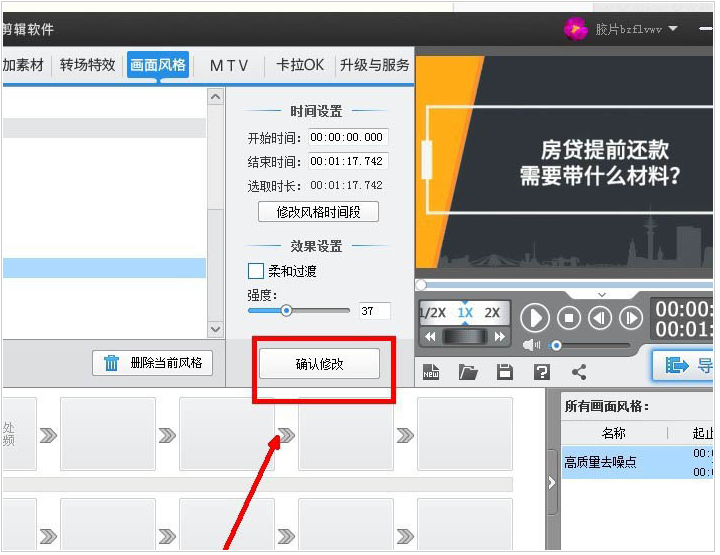Mute via the speaker icon
This screenshot has width=720, height=555.
coord(531,345)
